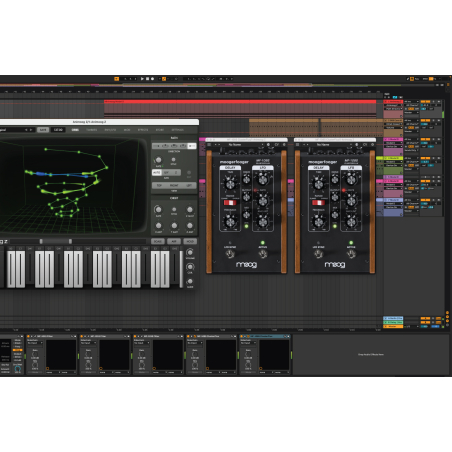Screen dimensions: 452x452
Task: Click the Mix knob on right Moogerfooger
Action: [x=335, y=215]
